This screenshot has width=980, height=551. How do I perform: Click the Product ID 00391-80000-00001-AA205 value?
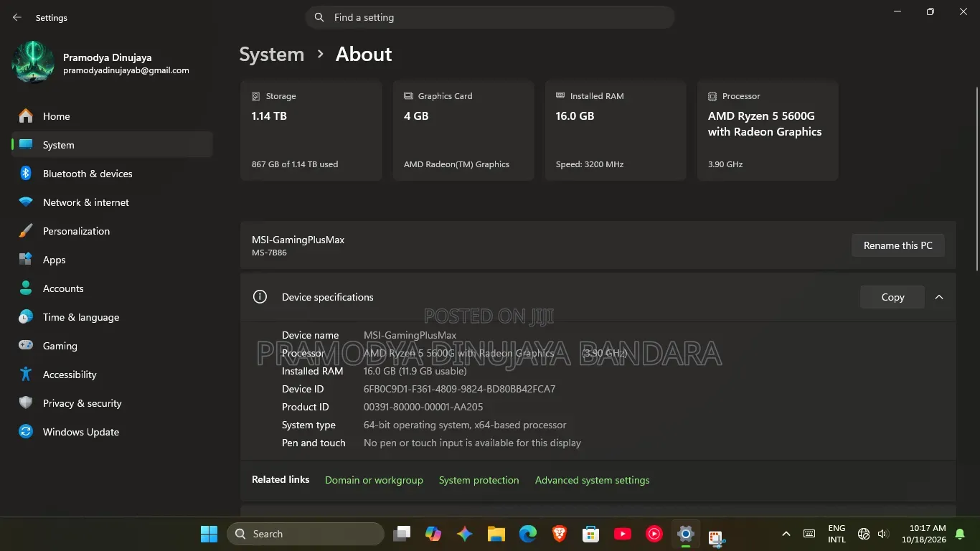423,407
